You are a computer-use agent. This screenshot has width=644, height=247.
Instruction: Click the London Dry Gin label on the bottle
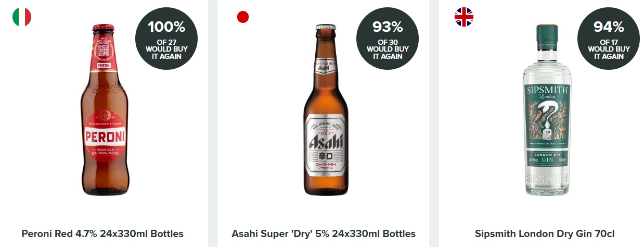[546, 159]
